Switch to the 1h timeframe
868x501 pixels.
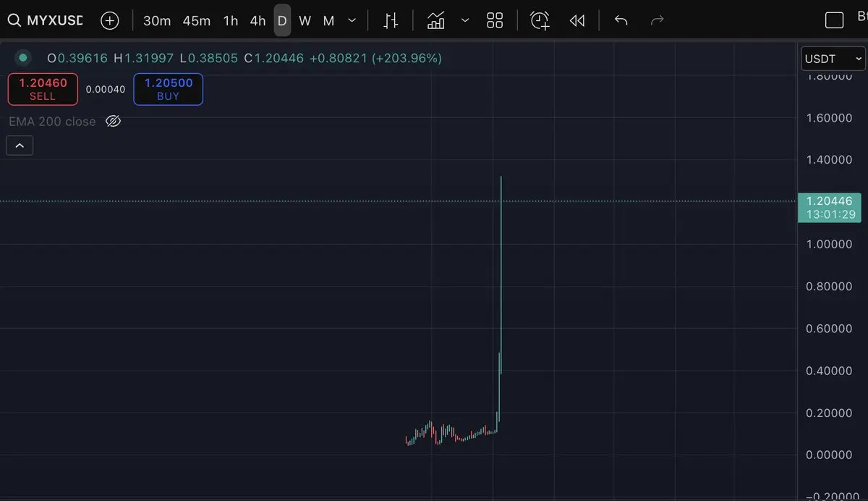coord(231,21)
